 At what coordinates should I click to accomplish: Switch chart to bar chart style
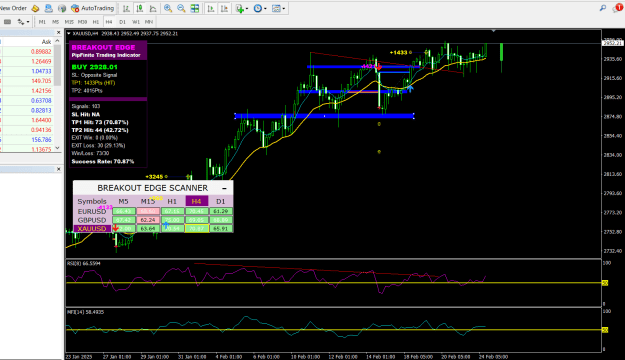pyautogui.click(x=126, y=8)
